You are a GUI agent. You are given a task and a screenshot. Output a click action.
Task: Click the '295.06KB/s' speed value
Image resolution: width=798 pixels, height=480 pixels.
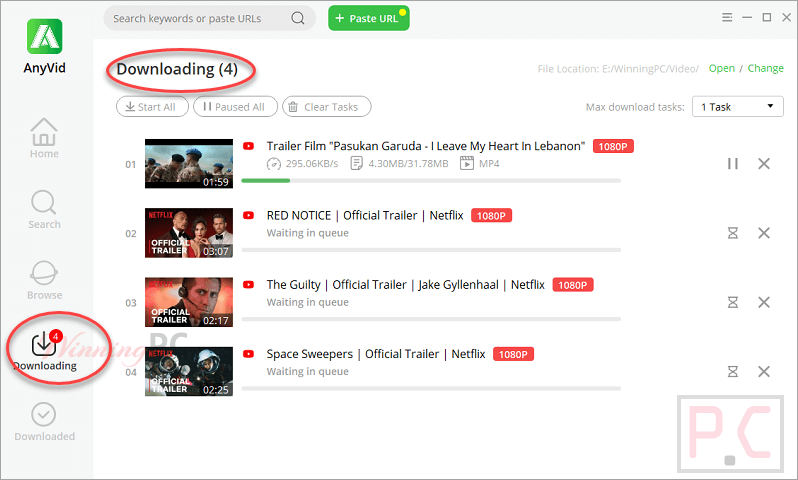coord(312,163)
